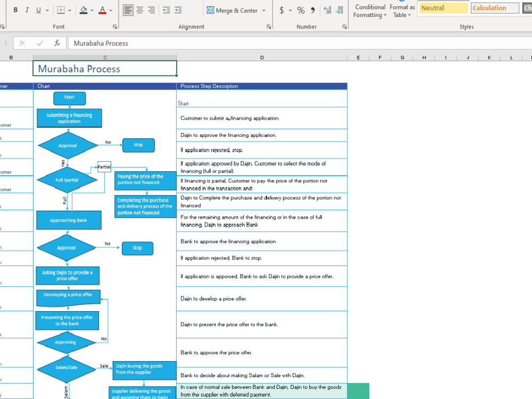
Task: Click cell 'Dajin to develop a price offer.'
Action: [x=262, y=298]
